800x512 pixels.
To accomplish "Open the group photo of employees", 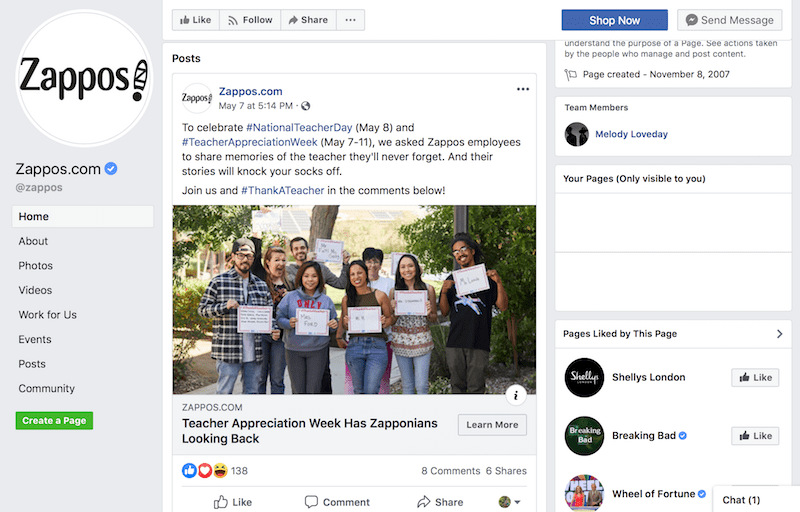I will point(354,300).
